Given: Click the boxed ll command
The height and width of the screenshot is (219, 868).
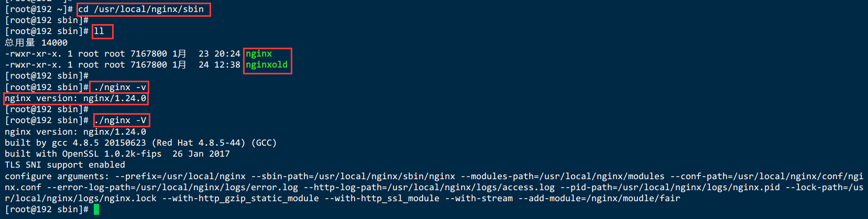Looking at the screenshot, I should tap(99, 31).
